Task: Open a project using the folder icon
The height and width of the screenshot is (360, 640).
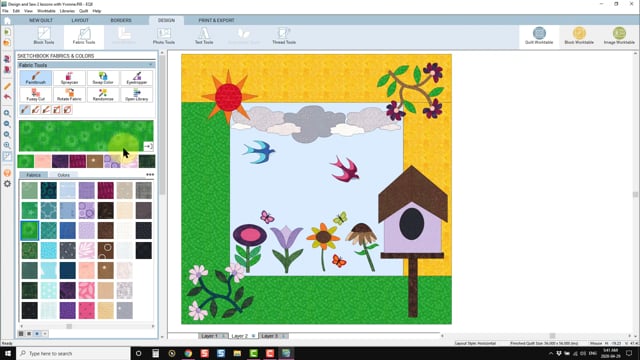Action: [x=7, y=43]
